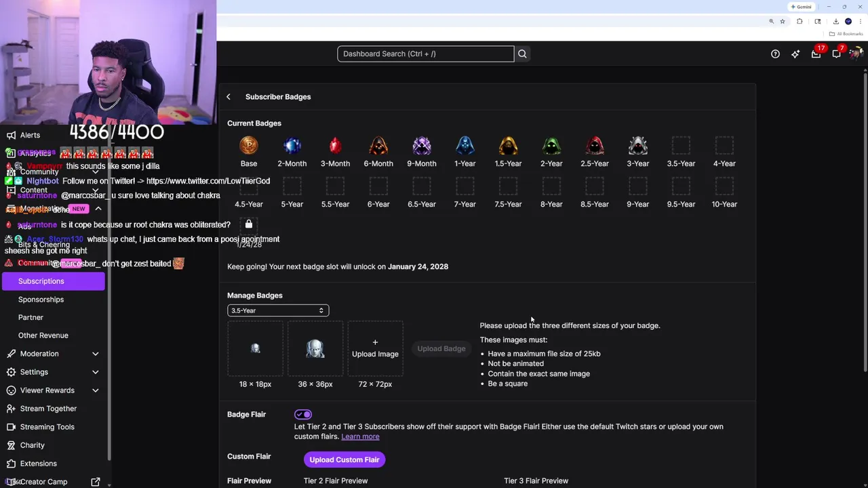This screenshot has width=868, height=488.
Task: Click the empty 4-Year badge slot
Action: [x=724, y=146]
